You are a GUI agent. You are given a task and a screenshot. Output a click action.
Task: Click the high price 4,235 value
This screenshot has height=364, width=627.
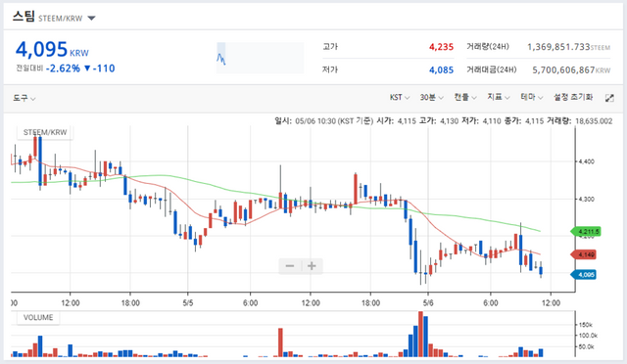tap(441, 47)
